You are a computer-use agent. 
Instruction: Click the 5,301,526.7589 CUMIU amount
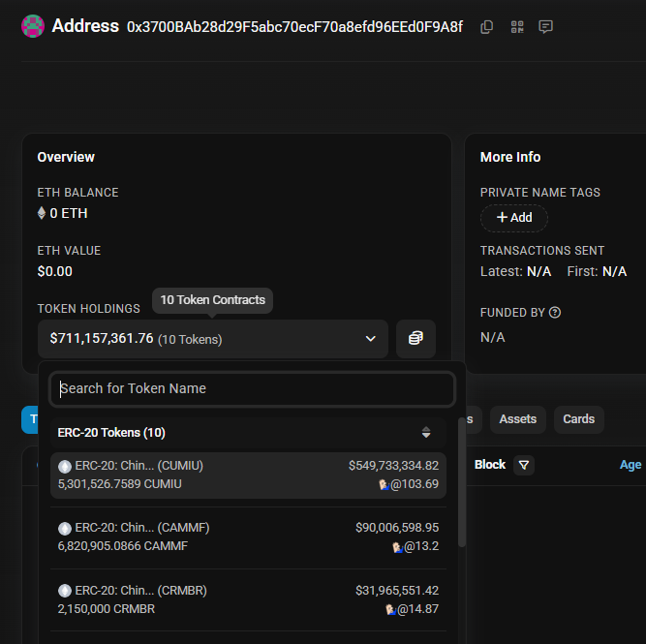coord(119,484)
